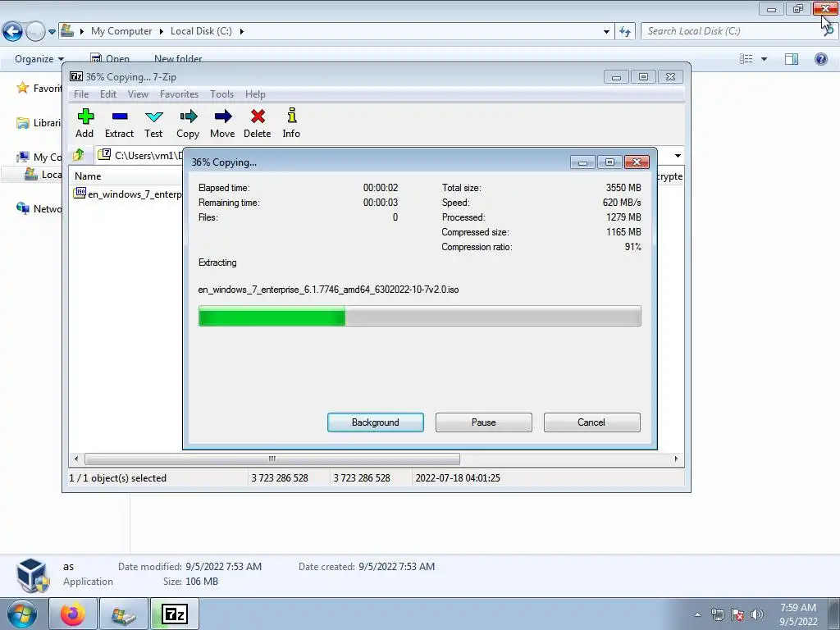The height and width of the screenshot is (630, 840).
Task: Toggle the Explorer preview pane icon
Action: pos(792,59)
